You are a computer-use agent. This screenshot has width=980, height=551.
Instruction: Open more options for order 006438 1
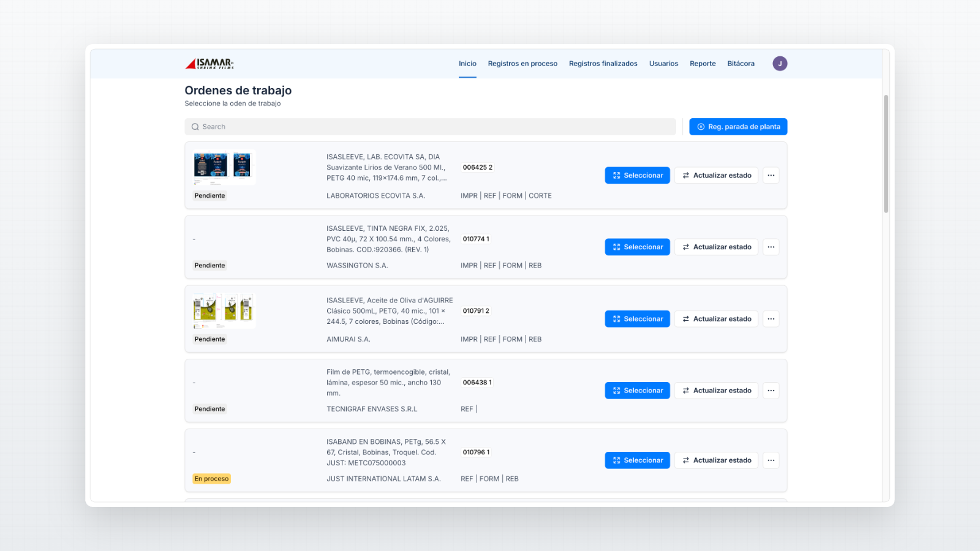771,391
